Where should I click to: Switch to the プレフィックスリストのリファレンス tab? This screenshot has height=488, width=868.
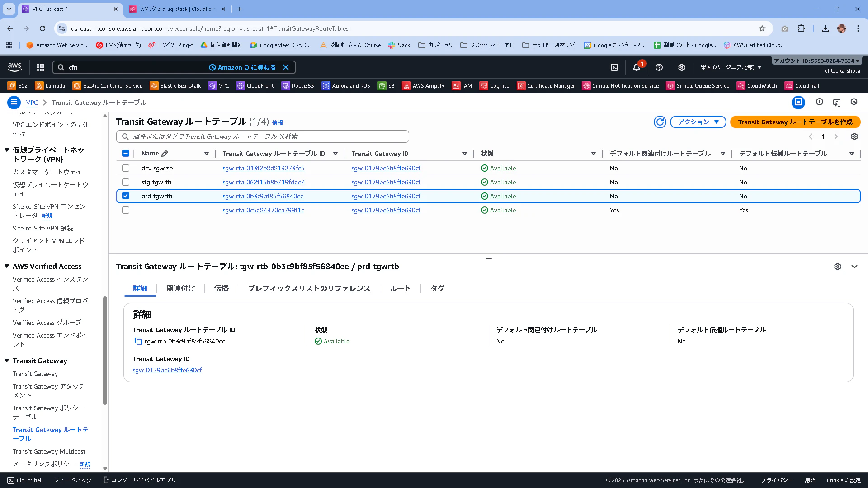pyautogui.click(x=309, y=288)
